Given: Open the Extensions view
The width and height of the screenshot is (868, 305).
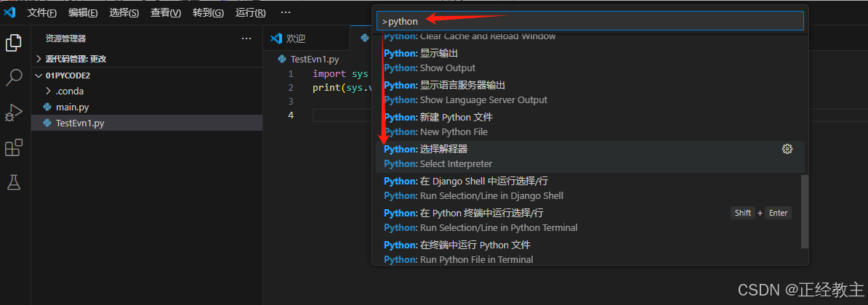Looking at the screenshot, I should pos(13,147).
